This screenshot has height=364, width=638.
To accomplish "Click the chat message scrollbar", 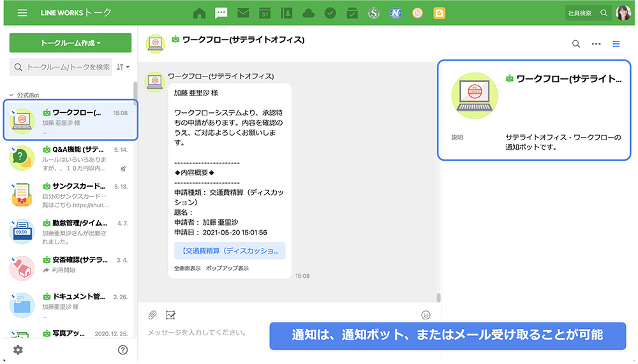I will (439, 298).
